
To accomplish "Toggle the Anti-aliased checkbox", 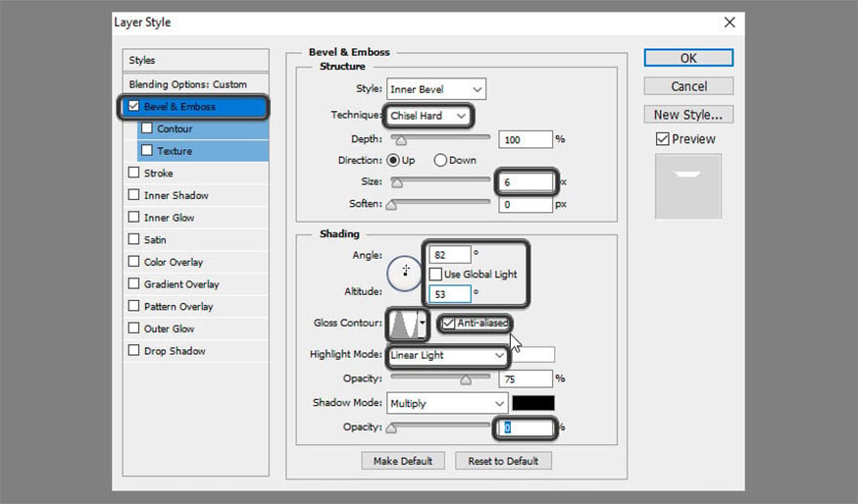I will point(449,323).
